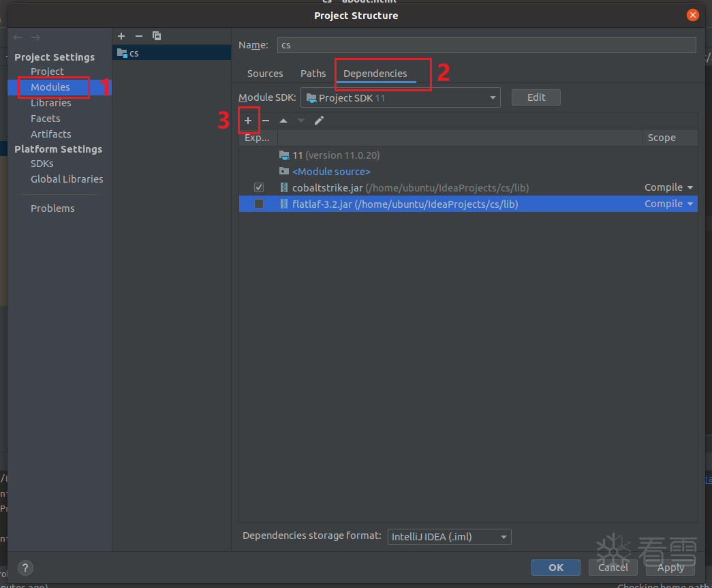
Task: Select Modules in Project Settings
Action: [50, 87]
